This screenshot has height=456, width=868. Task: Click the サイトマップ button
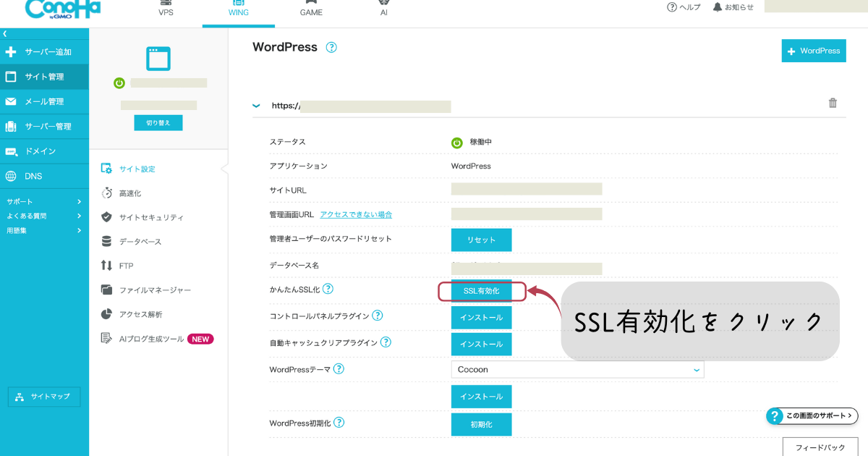(x=44, y=397)
